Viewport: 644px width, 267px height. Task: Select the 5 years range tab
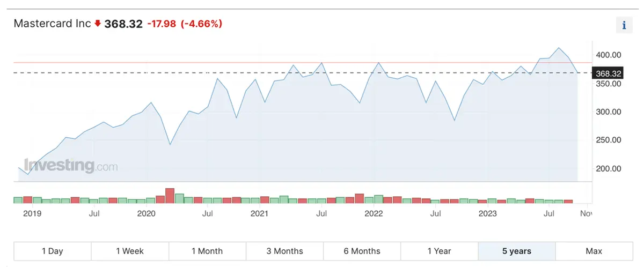coord(516,251)
